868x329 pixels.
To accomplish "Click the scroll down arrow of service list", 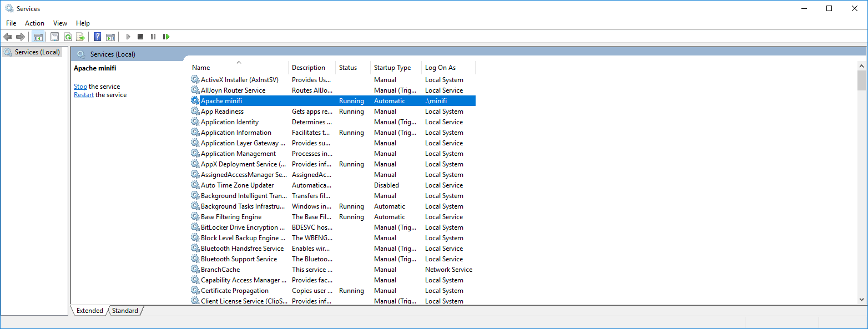I will tap(861, 300).
